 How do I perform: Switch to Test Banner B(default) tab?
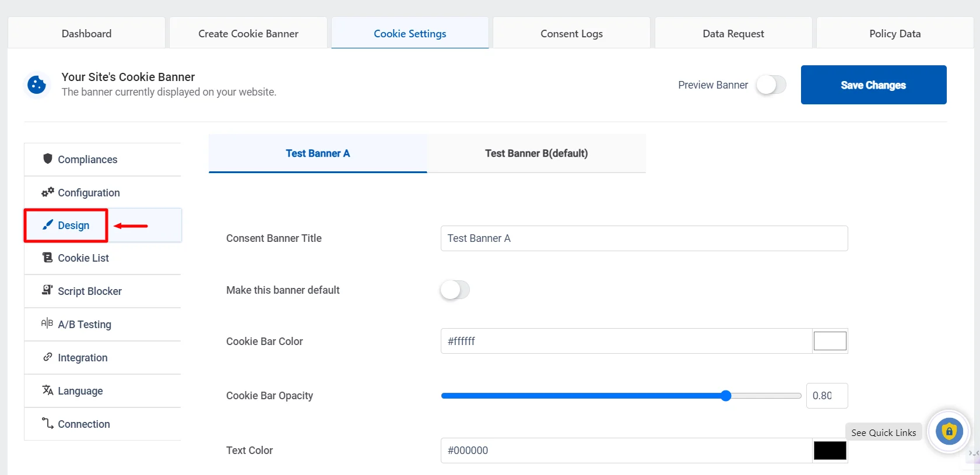point(536,153)
